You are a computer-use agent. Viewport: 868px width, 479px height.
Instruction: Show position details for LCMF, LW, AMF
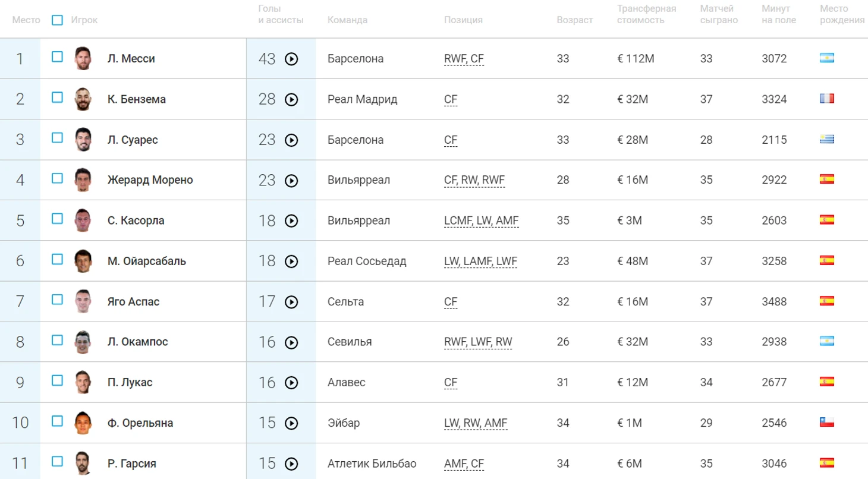pyautogui.click(x=482, y=220)
